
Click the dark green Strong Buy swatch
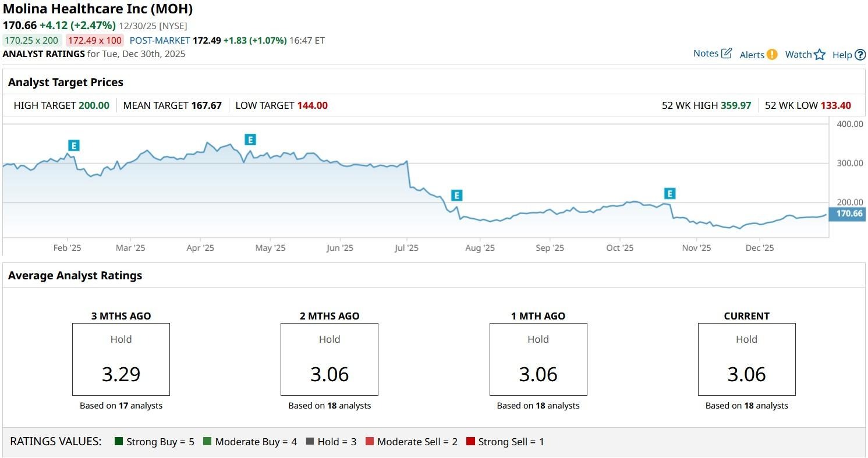pyautogui.click(x=119, y=442)
